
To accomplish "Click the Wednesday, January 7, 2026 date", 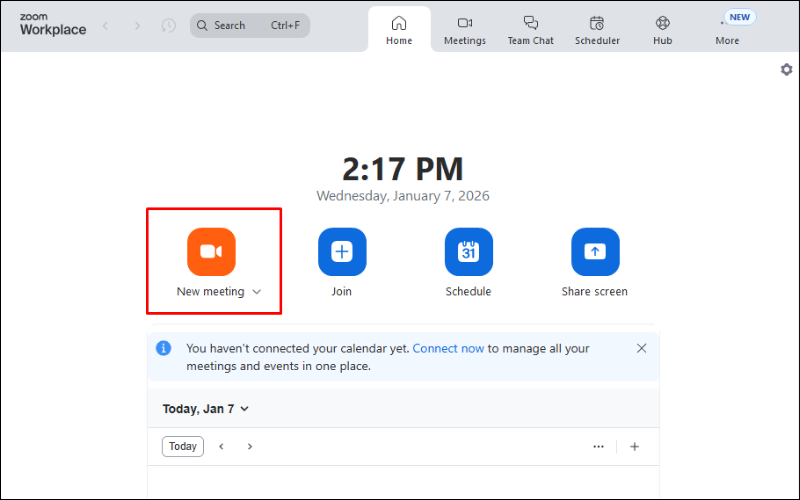I will [x=403, y=196].
